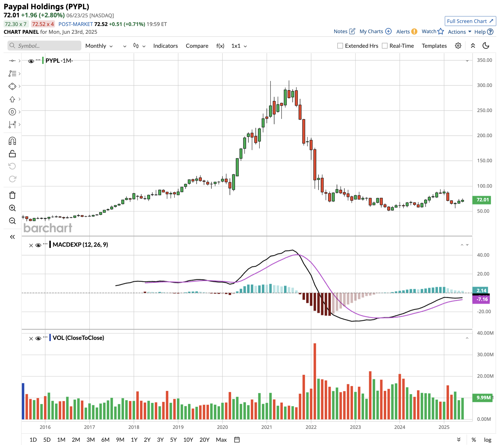Add chart to My Charts
Viewport: 504px width, 445px height.
[x=375, y=31]
